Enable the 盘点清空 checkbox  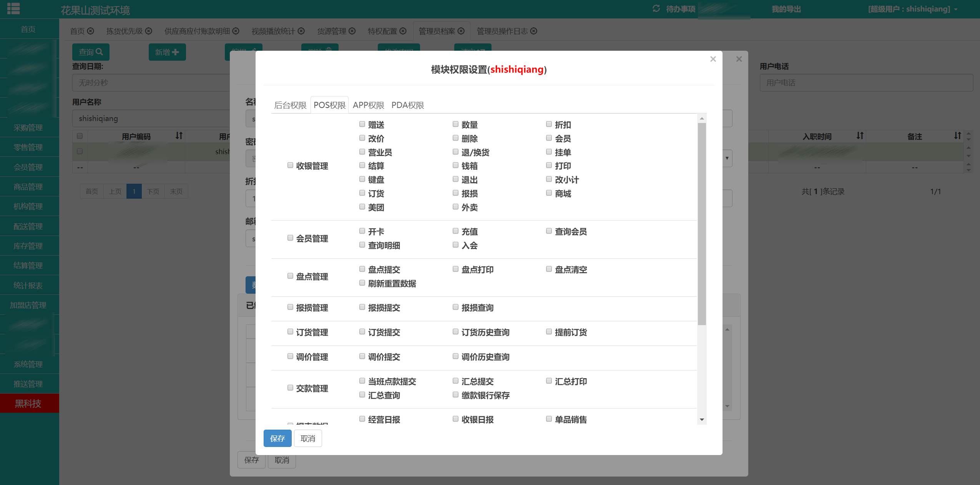point(549,269)
